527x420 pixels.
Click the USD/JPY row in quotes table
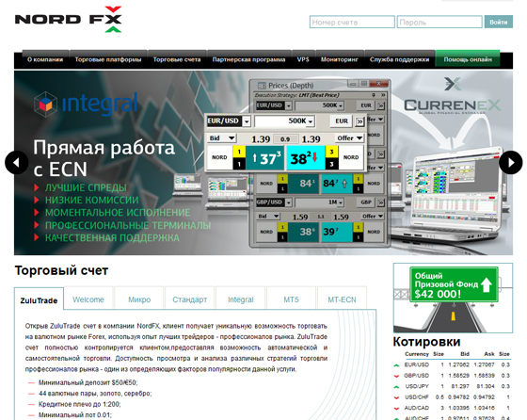click(x=452, y=386)
